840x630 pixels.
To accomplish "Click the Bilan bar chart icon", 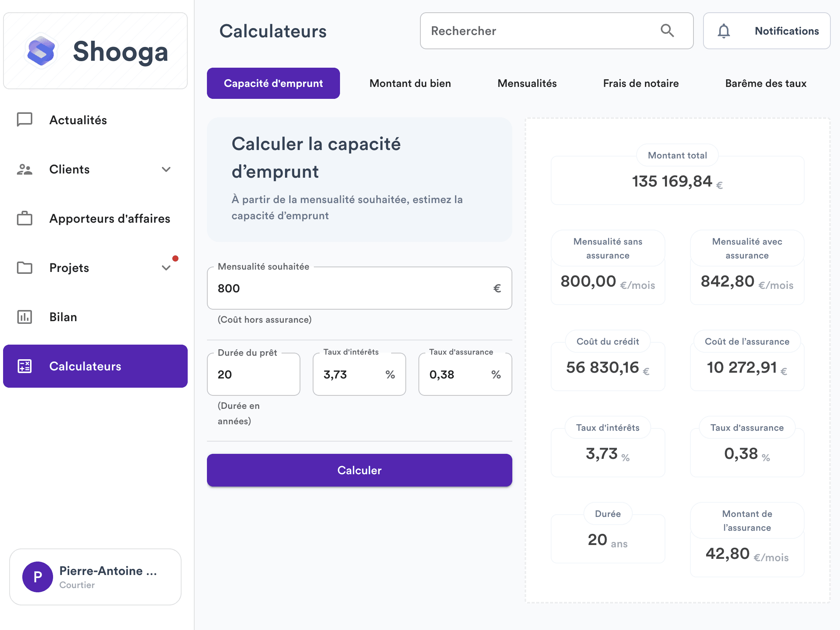I will (x=24, y=317).
